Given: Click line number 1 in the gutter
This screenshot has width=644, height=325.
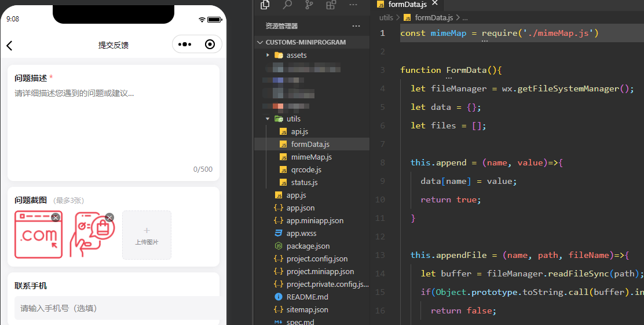Looking at the screenshot, I should pyautogui.click(x=382, y=33).
